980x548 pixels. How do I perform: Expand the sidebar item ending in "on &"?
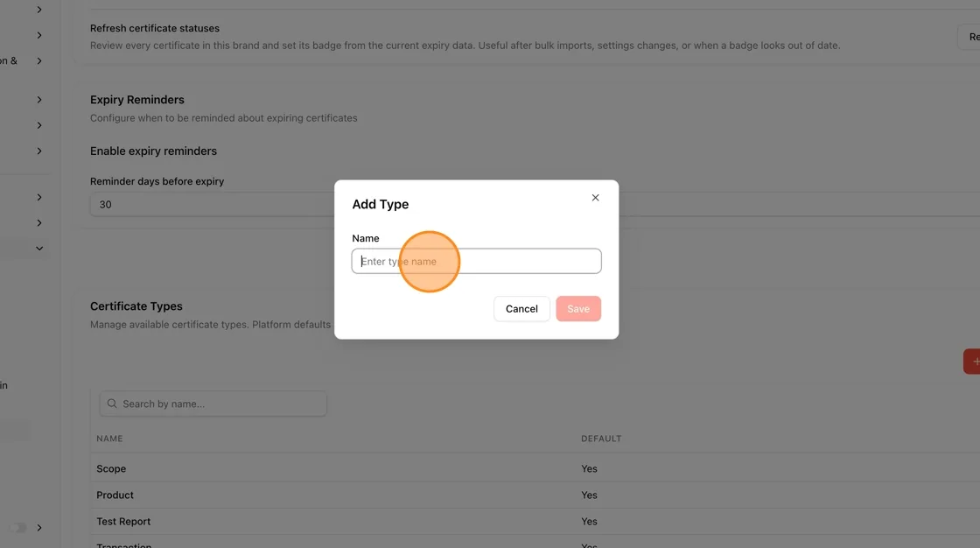click(38, 60)
